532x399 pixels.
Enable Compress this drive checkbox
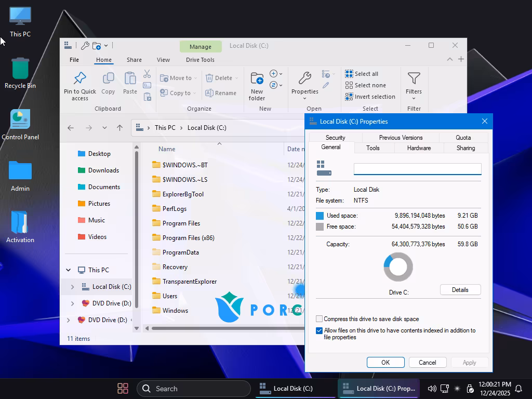(x=320, y=319)
